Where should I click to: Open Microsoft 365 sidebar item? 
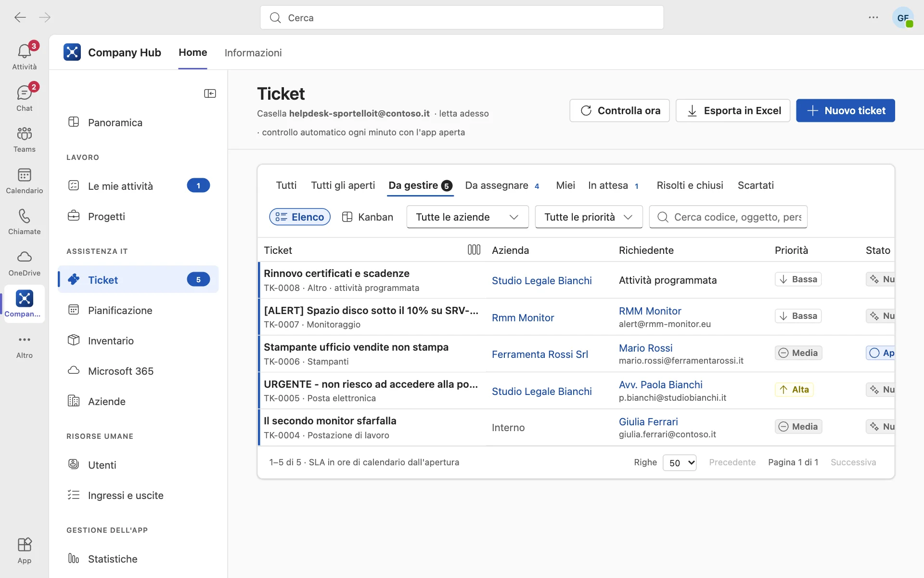(x=138, y=371)
